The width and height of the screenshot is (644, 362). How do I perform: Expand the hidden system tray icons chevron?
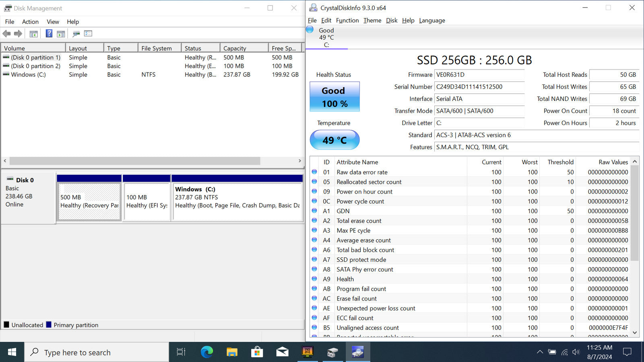(539, 352)
